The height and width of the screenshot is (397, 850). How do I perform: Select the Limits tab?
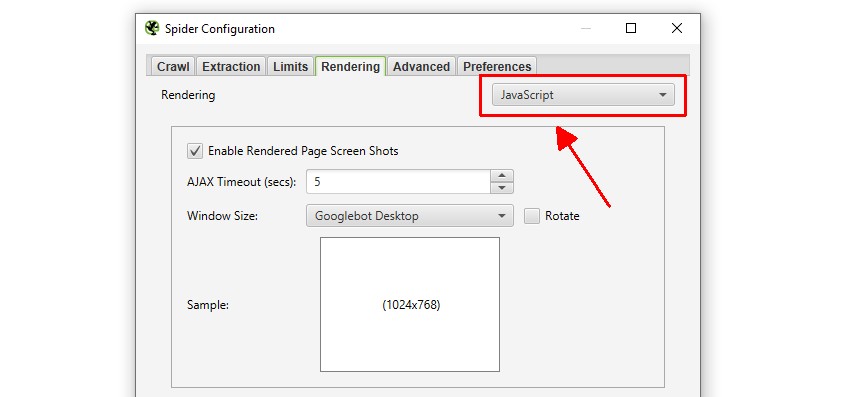(291, 67)
